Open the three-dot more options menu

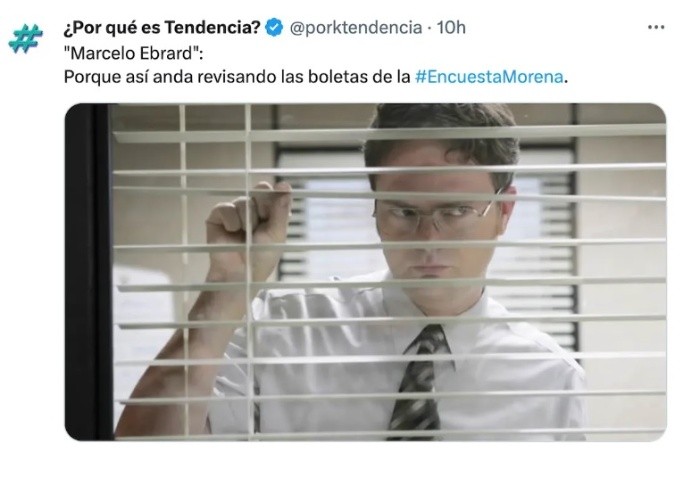coord(656,28)
